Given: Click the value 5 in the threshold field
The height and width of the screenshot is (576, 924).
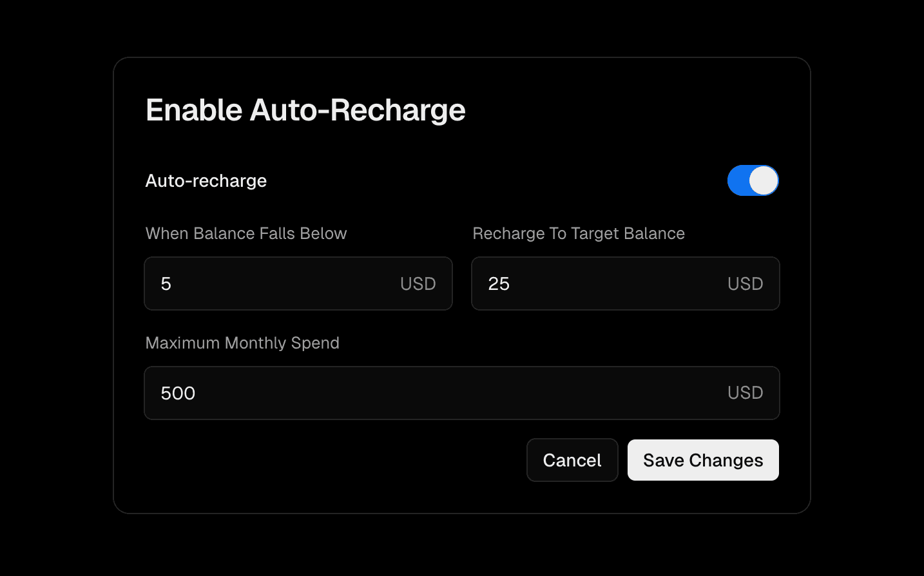Looking at the screenshot, I should [x=166, y=284].
